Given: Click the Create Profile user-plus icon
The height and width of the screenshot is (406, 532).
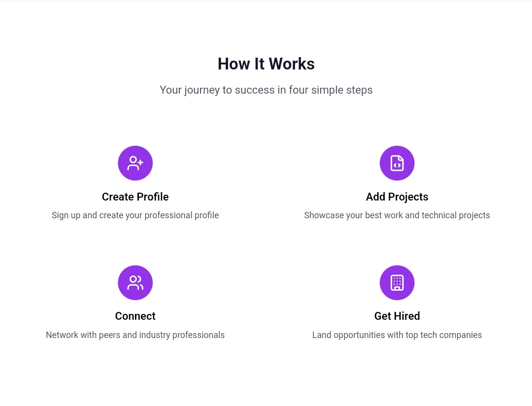Looking at the screenshot, I should point(135,163).
